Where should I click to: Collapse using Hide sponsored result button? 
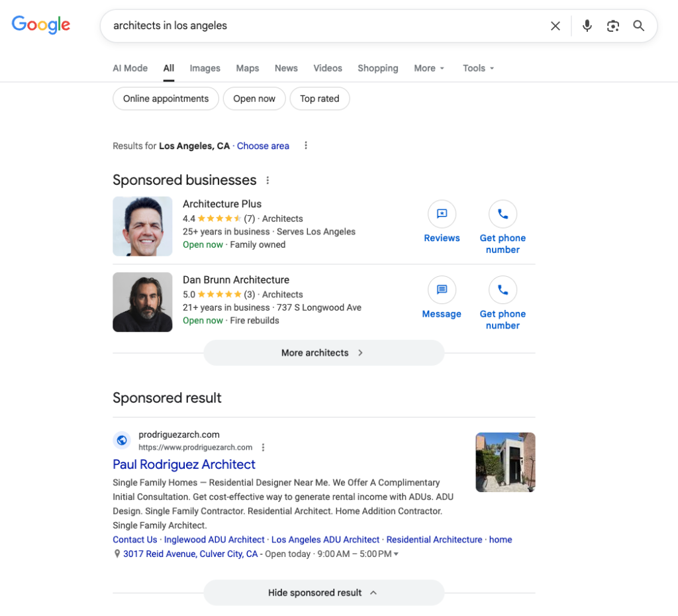tap(323, 593)
